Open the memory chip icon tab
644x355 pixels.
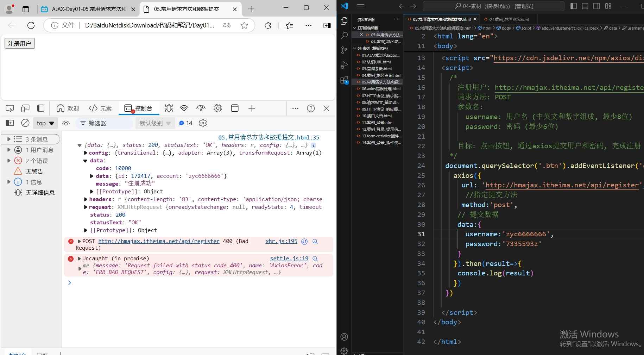click(x=218, y=108)
